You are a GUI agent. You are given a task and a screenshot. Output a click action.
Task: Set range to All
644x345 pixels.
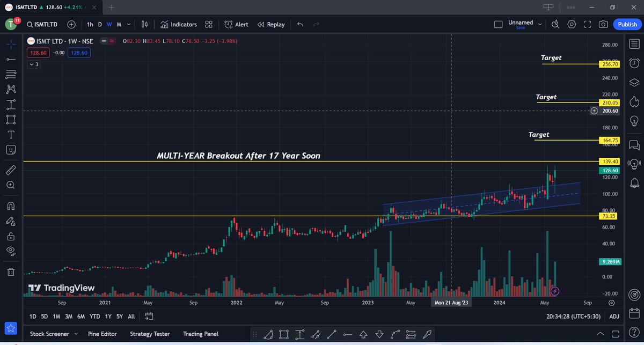[x=131, y=317]
